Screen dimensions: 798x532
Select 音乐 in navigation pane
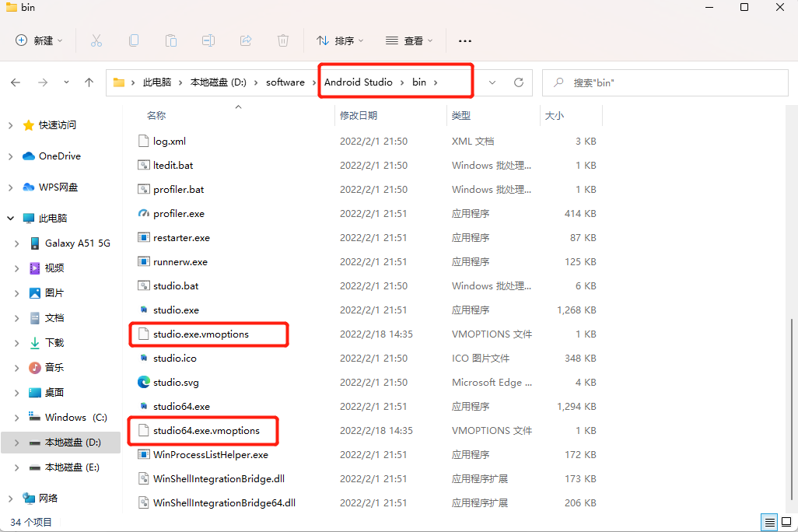[x=54, y=368]
